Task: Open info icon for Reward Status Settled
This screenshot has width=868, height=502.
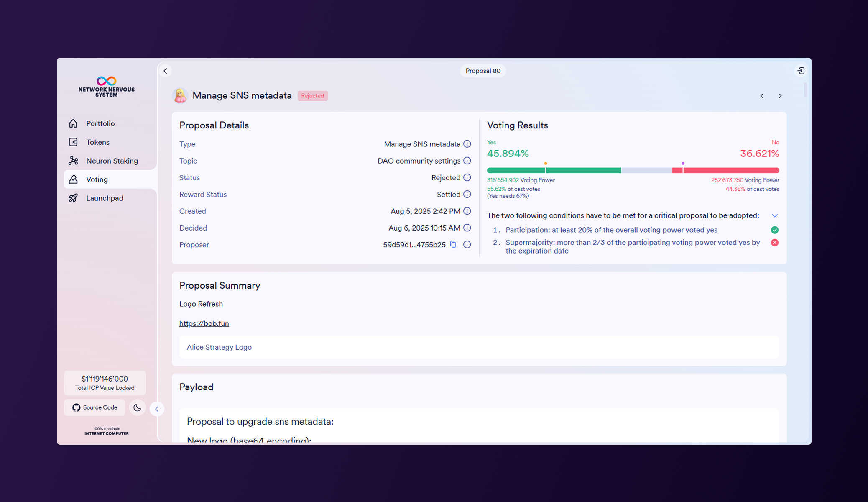Action: click(x=467, y=195)
